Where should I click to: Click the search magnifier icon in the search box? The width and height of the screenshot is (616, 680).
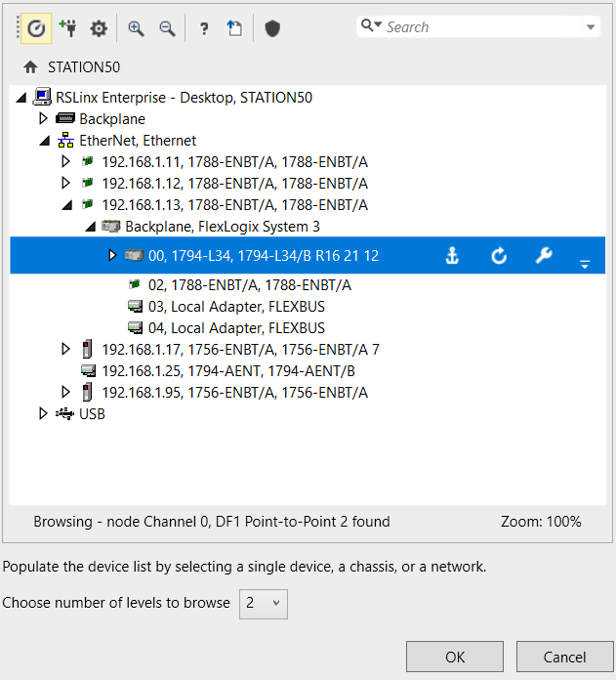point(367,25)
